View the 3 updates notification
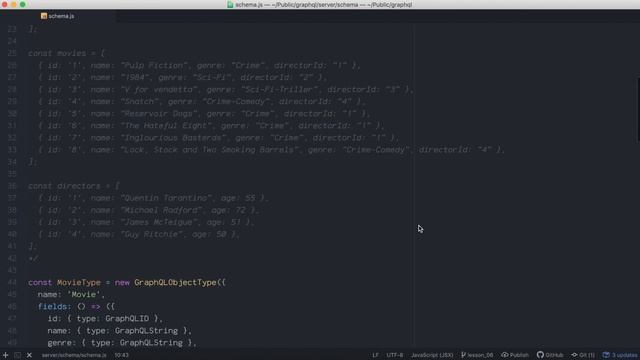 tap(620, 355)
